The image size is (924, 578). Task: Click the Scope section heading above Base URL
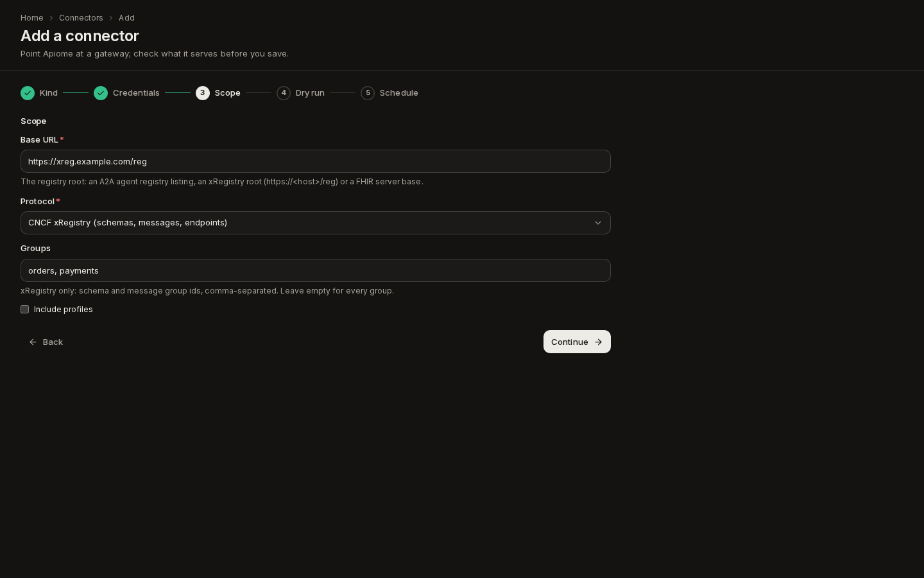33,121
